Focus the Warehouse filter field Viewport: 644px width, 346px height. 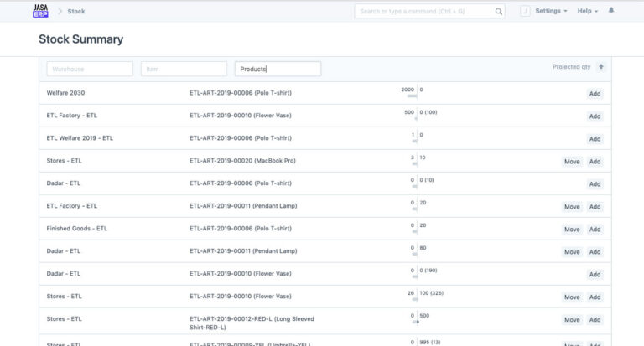(x=90, y=69)
